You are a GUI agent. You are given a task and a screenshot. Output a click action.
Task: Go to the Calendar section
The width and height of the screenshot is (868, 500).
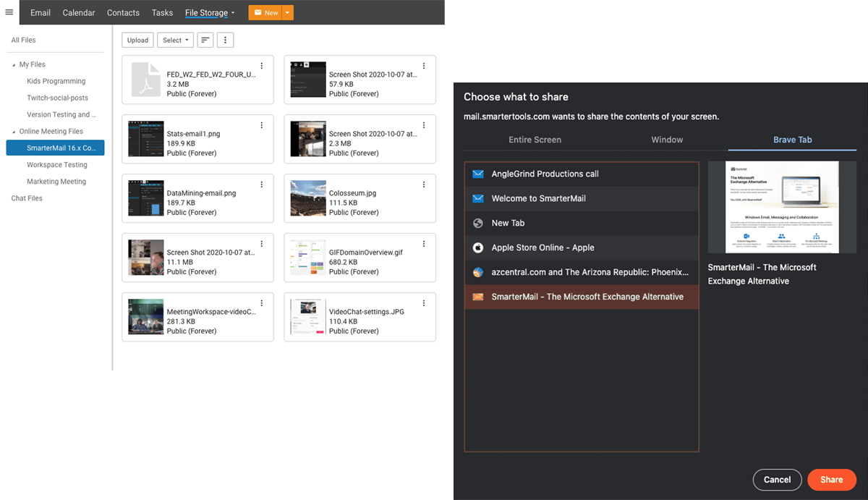click(78, 12)
